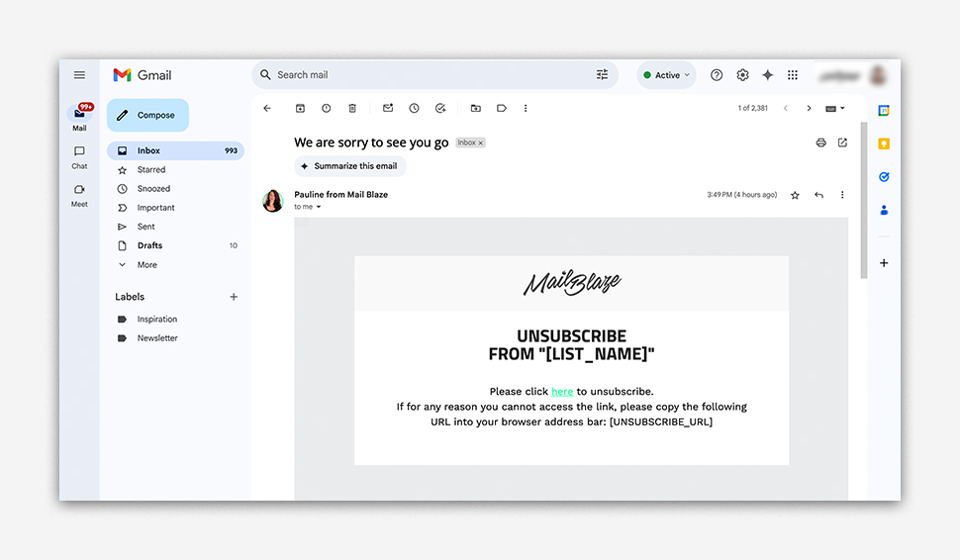Viewport: 960px width, 560px height.
Task: Get add-ons with side panel plus
Action: point(884,263)
